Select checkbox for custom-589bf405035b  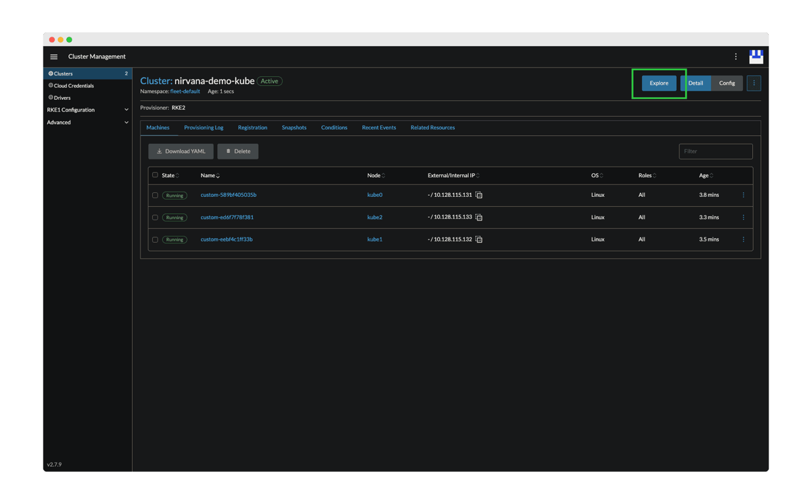click(156, 196)
